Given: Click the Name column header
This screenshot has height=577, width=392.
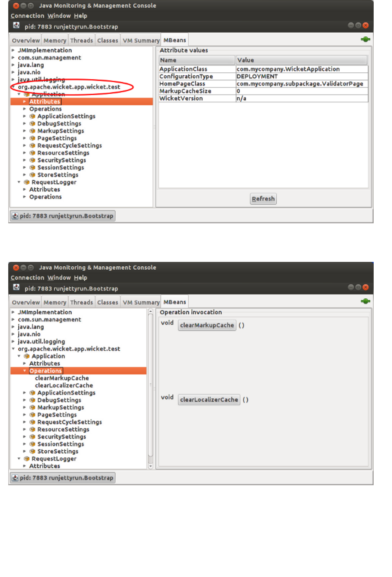Looking at the screenshot, I should [197, 60].
